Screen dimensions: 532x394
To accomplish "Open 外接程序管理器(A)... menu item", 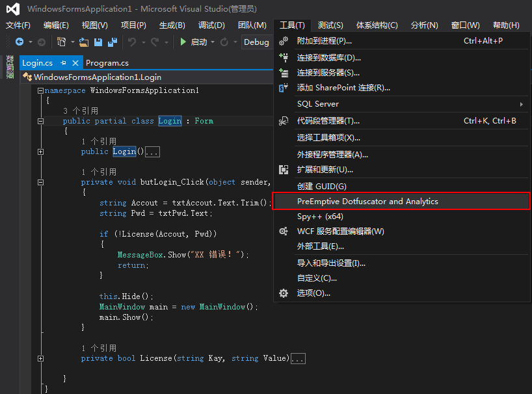I will pyautogui.click(x=401, y=154).
